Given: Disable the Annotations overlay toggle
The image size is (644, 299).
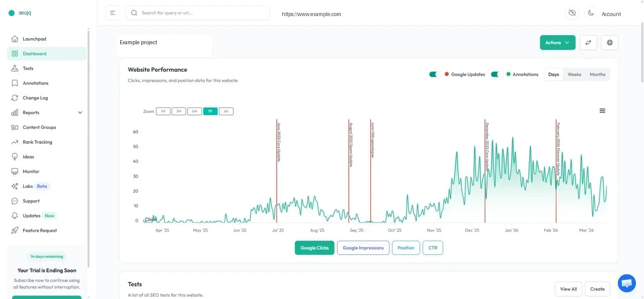Looking at the screenshot, I should pyautogui.click(x=496, y=74).
